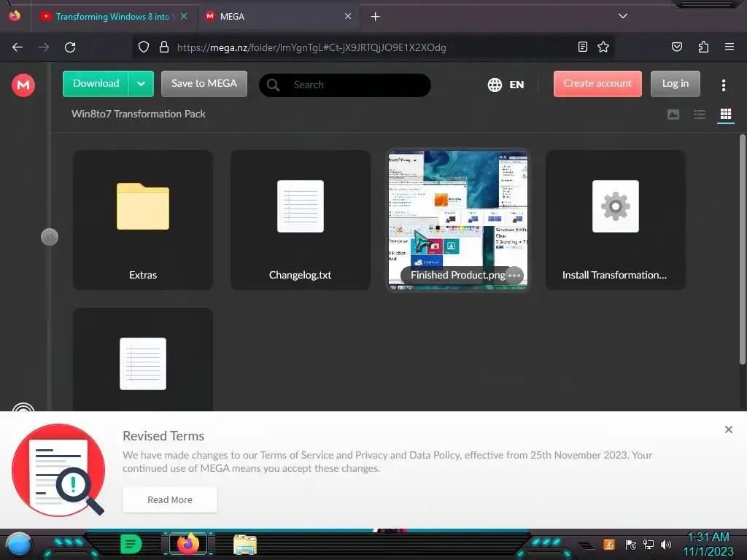This screenshot has width=747, height=560.
Task: Open the Changelog.txt file
Action: [x=301, y=220]
